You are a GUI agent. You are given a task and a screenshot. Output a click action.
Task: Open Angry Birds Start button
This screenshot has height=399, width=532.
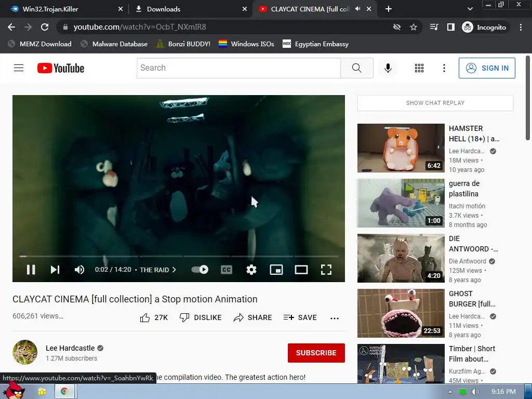pos(14,391)
